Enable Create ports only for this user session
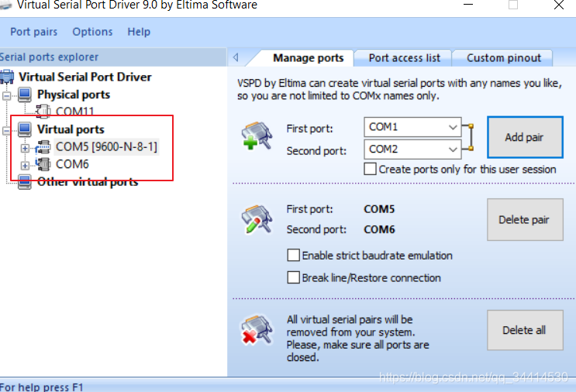 [370, 169]
